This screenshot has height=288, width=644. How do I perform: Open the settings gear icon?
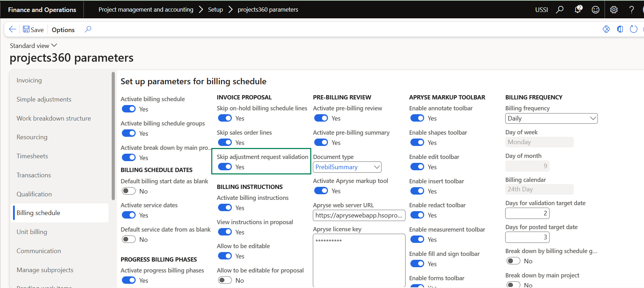pyautogui.click(x=614, y=10)
